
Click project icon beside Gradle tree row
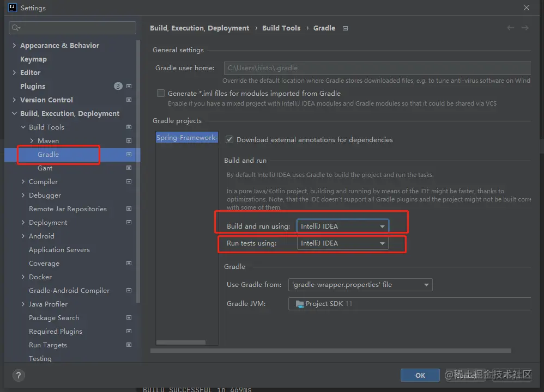(129, 154)
